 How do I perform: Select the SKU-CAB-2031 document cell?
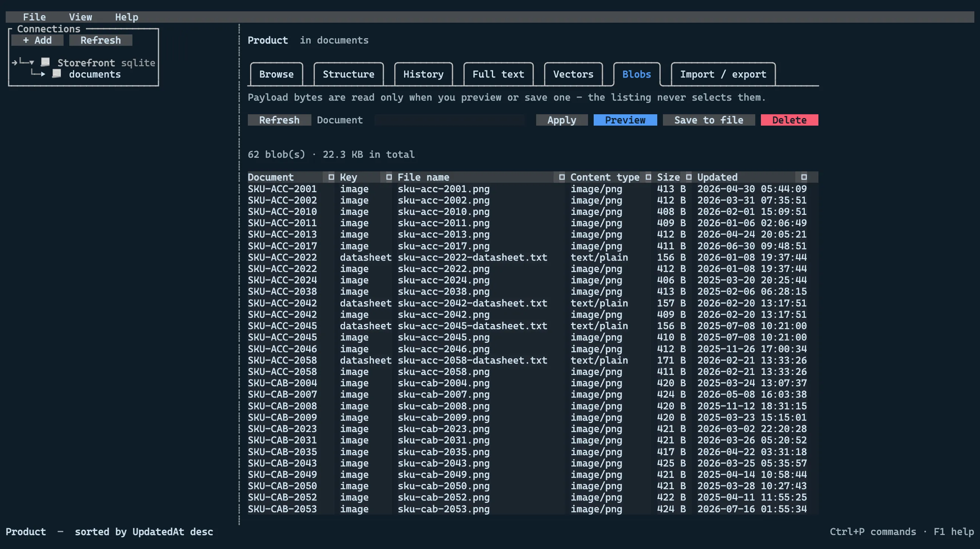pyautogui.click(x=282, y=440)
